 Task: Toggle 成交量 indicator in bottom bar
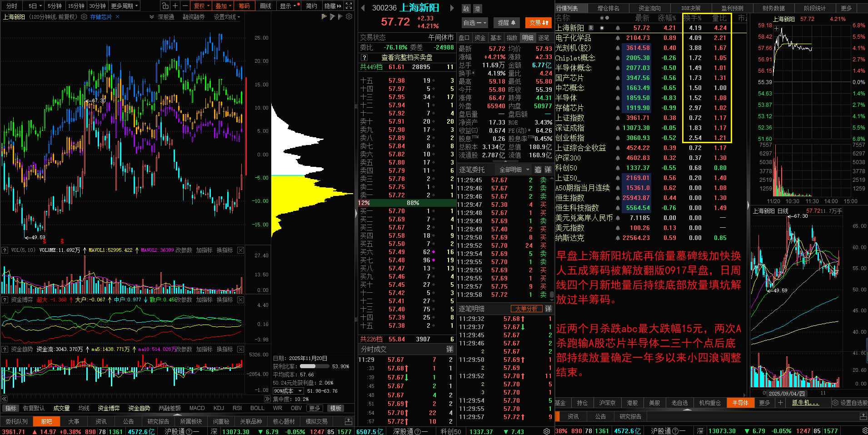tap(61, 408)
